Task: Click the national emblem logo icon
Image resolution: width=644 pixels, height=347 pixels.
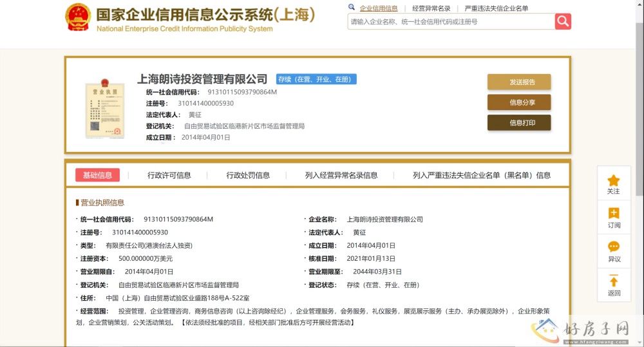Action: click(x=78, y=17)
